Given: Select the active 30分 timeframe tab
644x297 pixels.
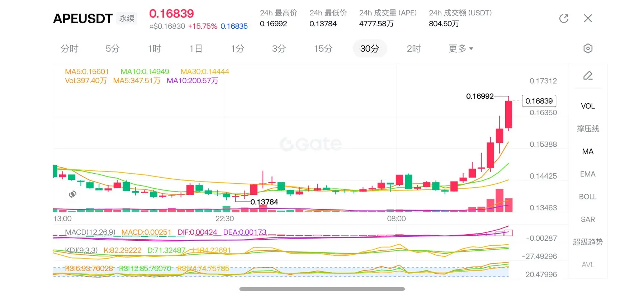Looking at the screenshot, I should (x=370, y=48).
